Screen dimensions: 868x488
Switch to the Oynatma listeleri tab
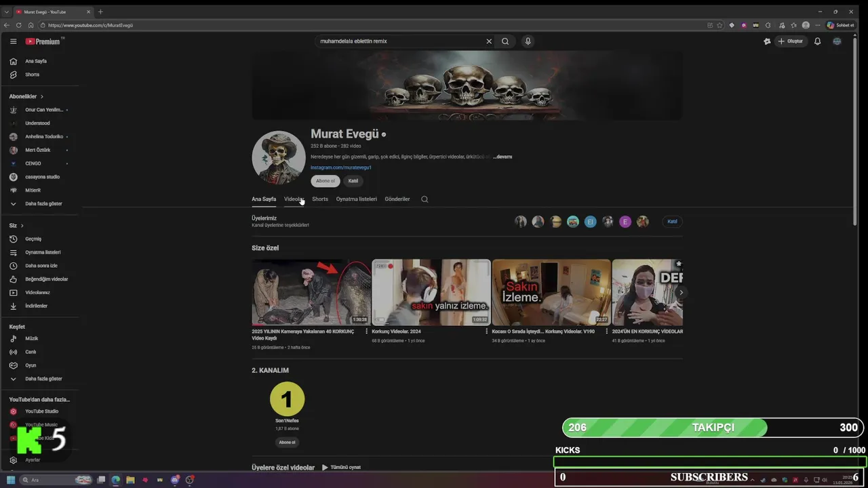pyautogui.click(x=357, y=199)
